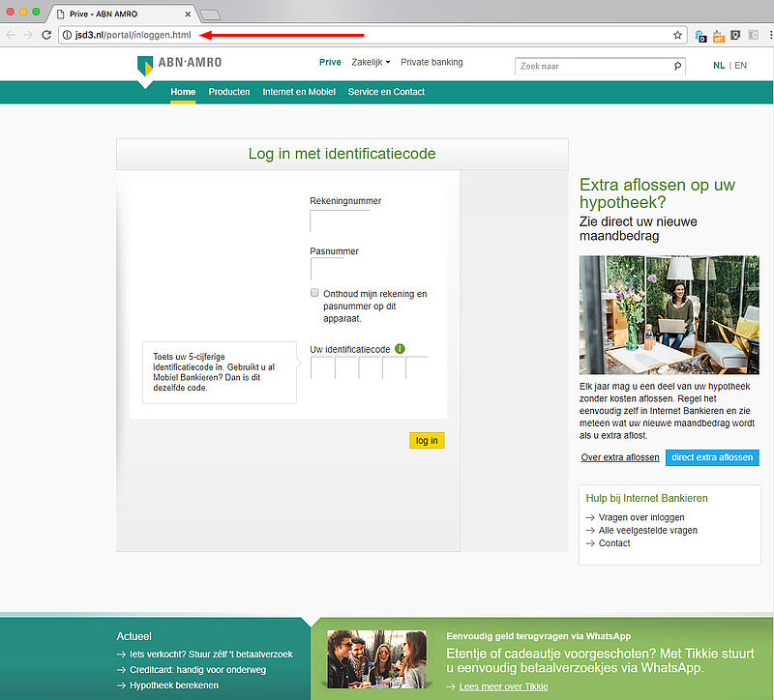Open Service en Contact nav item
This screenshot has width=774, height=700.
coord(386,92)
